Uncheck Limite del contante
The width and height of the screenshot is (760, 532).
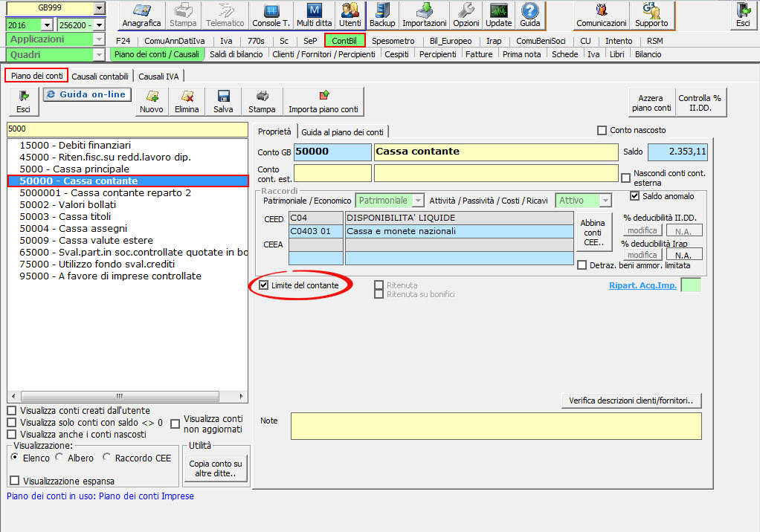[264, 285]
